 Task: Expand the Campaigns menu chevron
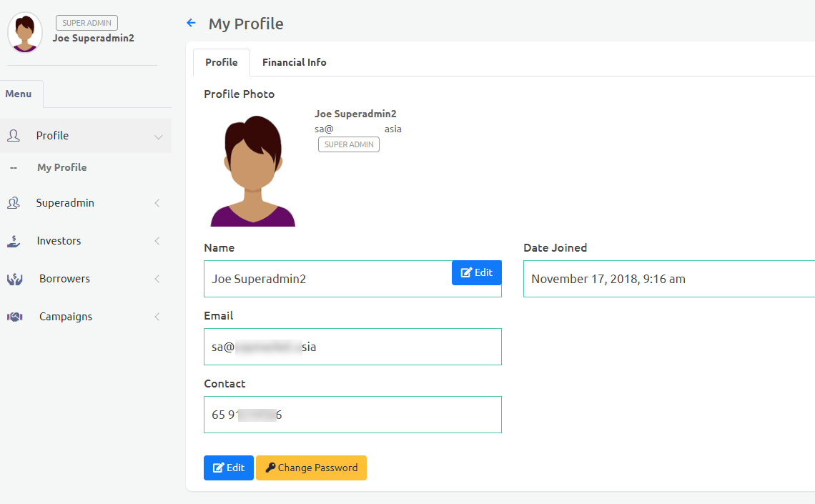click(157, 317)
